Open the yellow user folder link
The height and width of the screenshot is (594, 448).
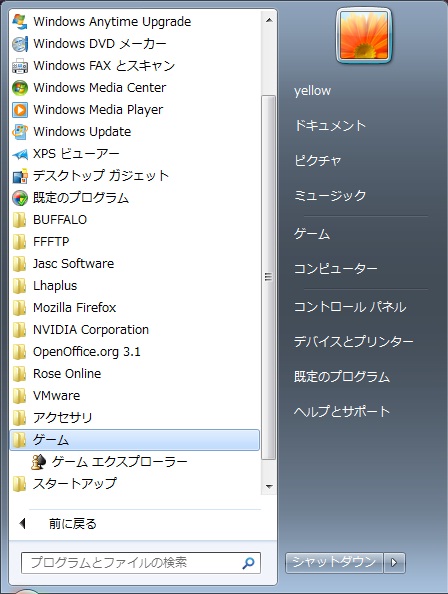[312, 91]
